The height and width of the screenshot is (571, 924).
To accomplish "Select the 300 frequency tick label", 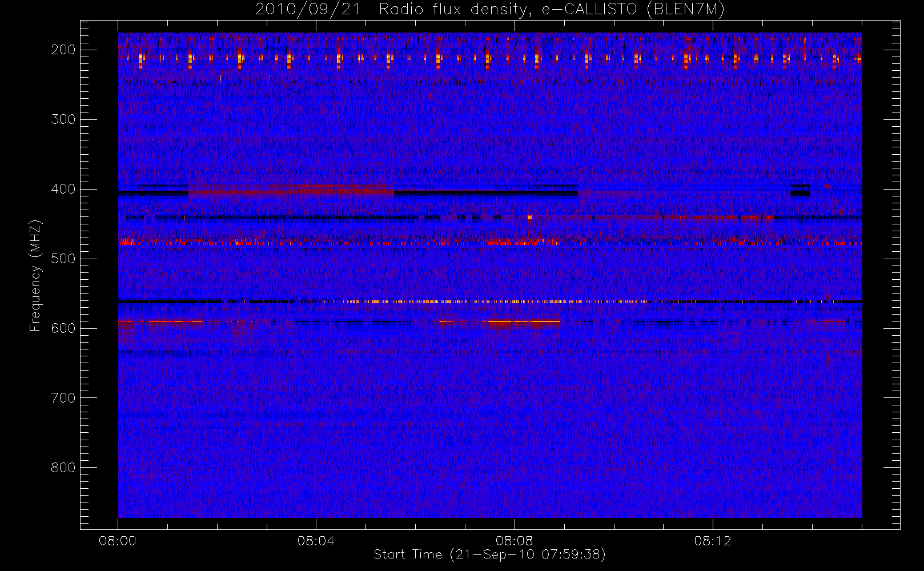I will [x=63, y=119].
